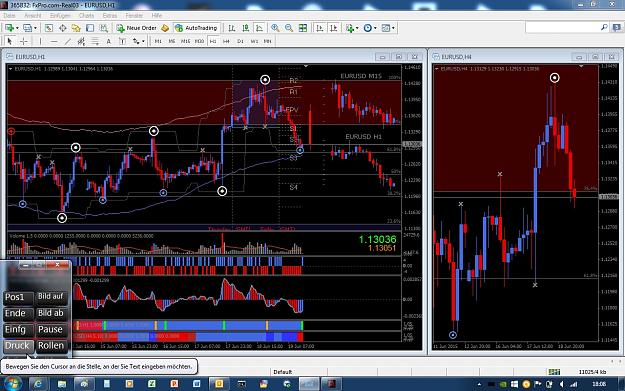
Task: Open the Einfügen menu
Action: tap(60, 16)
